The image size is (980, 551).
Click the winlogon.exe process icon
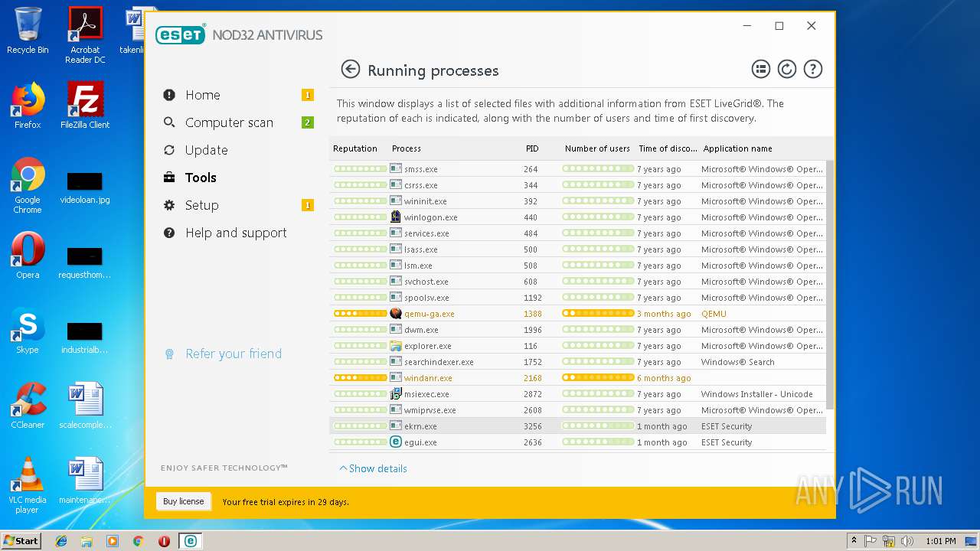pos(396,217)
